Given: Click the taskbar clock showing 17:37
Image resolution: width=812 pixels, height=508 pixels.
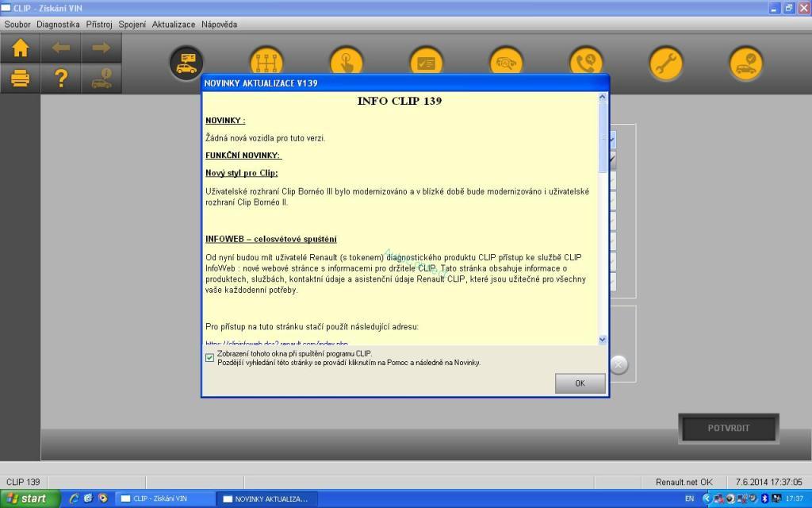Looking at the screenshot, I should [794, 498].
